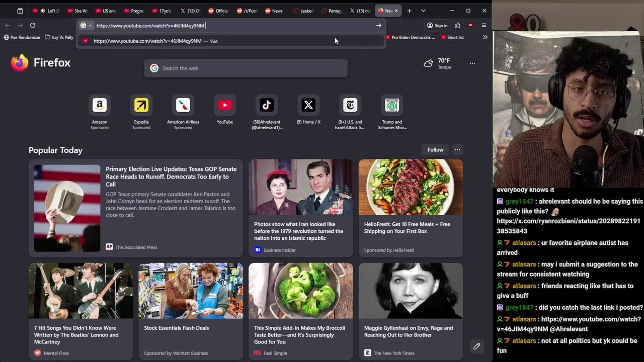Open the Popular Today three-dot menu

pyautogui.click(x=457, y=150)
